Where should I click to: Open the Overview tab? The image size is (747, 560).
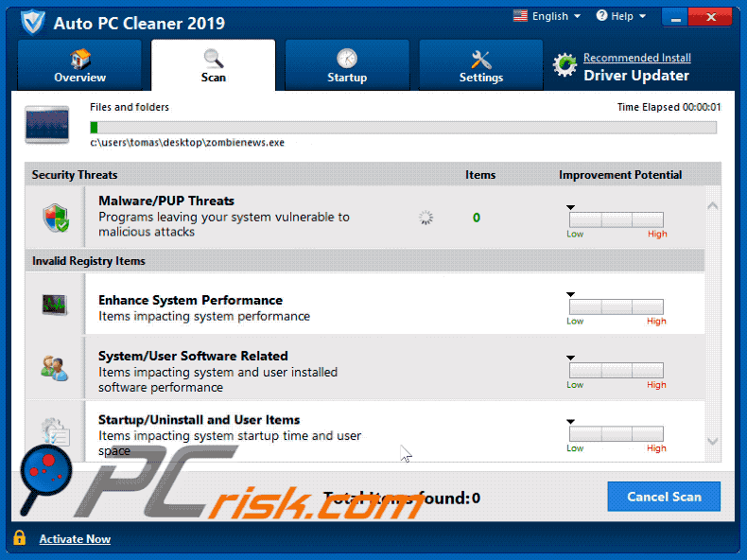click(x=80, y=65)
